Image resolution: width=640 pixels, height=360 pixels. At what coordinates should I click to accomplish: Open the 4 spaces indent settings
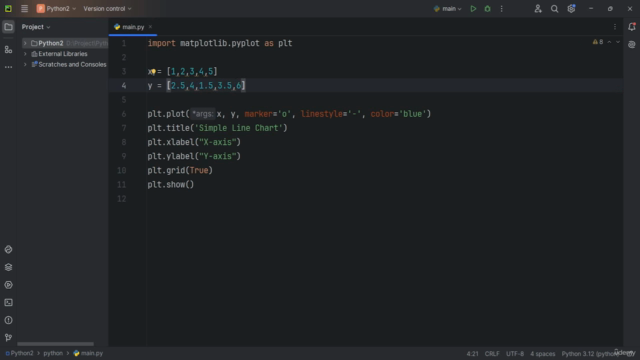tap(542, 354)
